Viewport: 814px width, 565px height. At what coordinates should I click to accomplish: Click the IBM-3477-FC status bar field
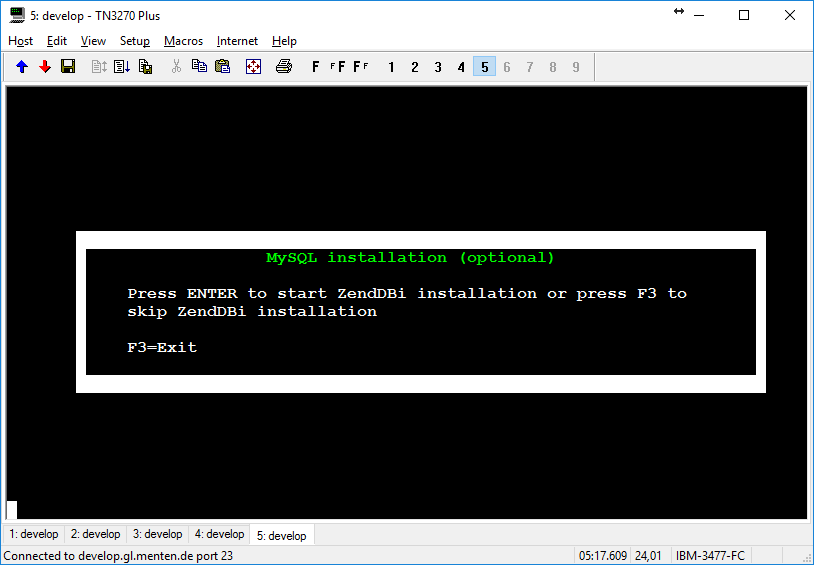click(x=710, y=556)
